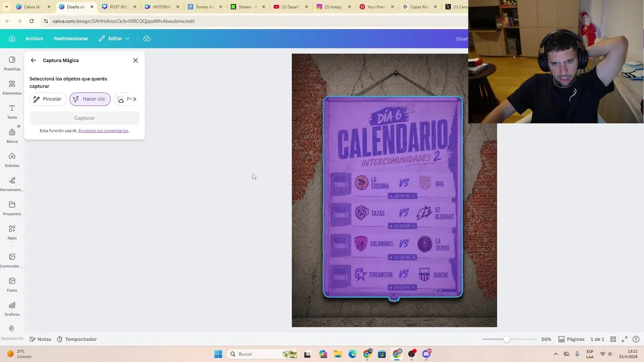Go back from Captura Mágica panel

click(x=33, y=60)
